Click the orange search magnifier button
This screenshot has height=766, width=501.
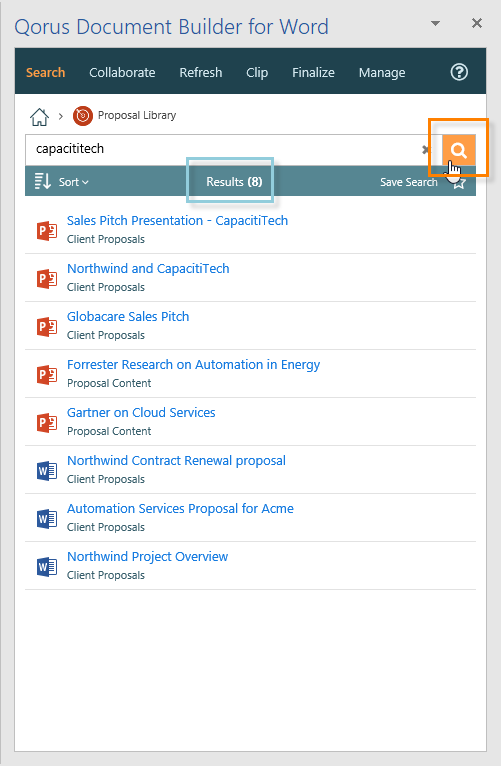[x=459, y=150]
